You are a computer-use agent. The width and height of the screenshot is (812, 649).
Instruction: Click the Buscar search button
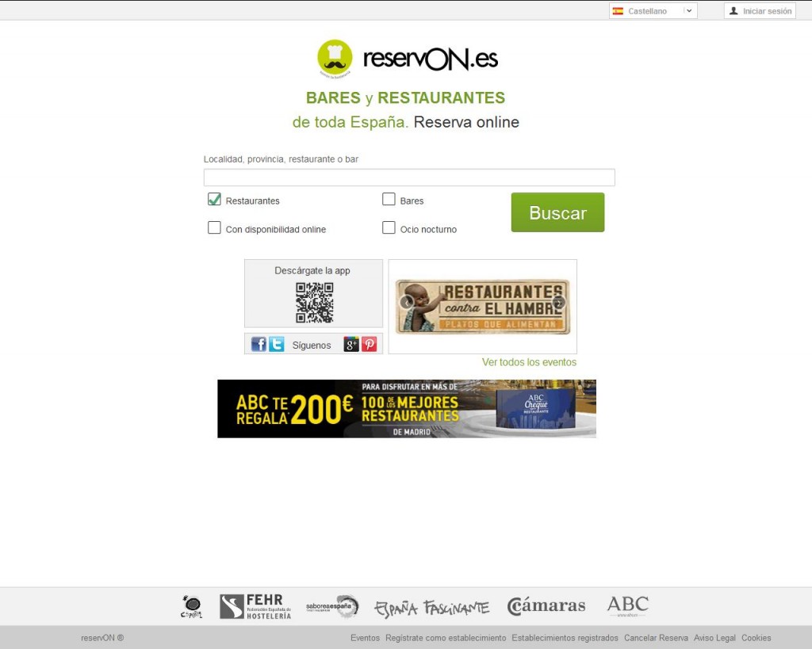tap(557, 212)
